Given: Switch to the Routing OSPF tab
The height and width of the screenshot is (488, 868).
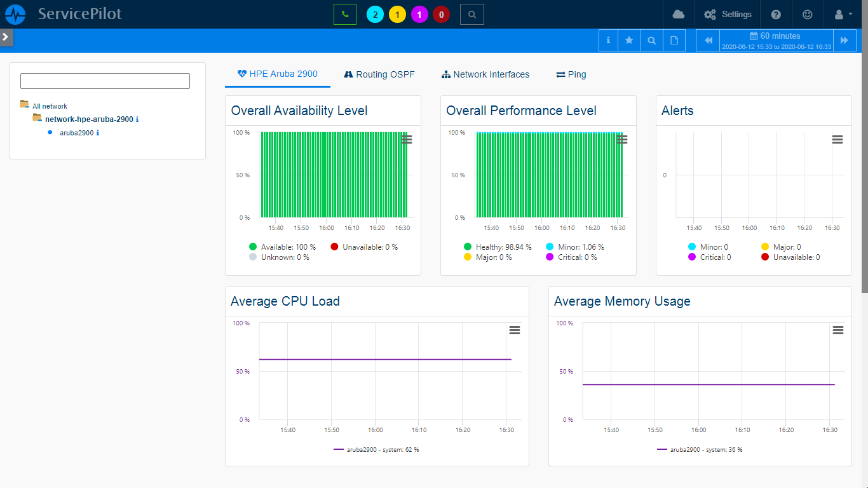Looking at the screenshot, I should pos(379,74).
